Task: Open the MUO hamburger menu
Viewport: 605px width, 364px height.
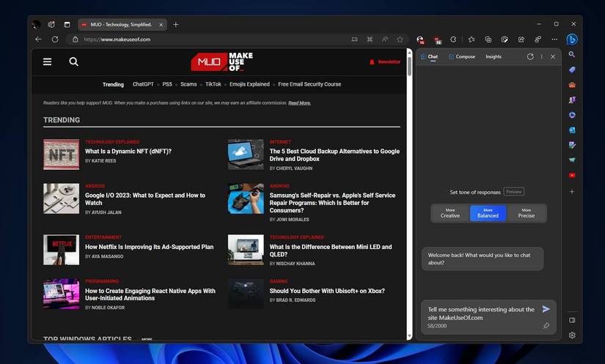Action: coord(48,62)
